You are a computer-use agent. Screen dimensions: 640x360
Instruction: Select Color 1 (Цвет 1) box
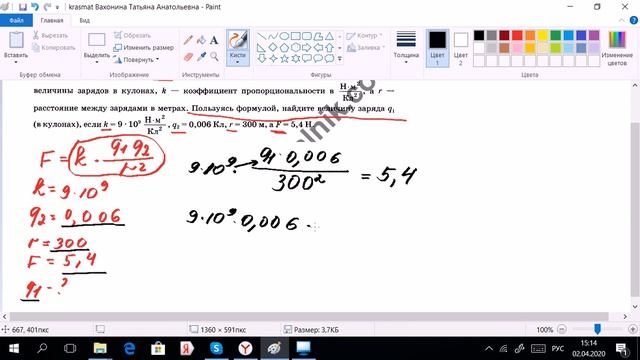(x=437, y=48)
